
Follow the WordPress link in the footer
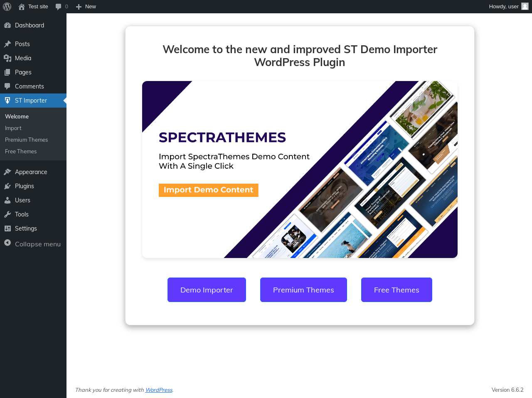click(x=159, y=390)
